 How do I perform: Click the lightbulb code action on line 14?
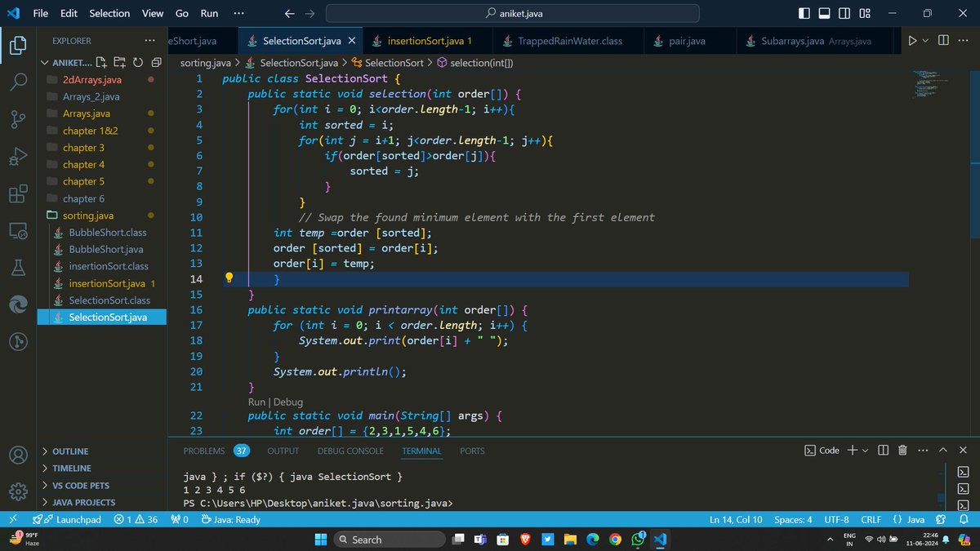point(229,278)
